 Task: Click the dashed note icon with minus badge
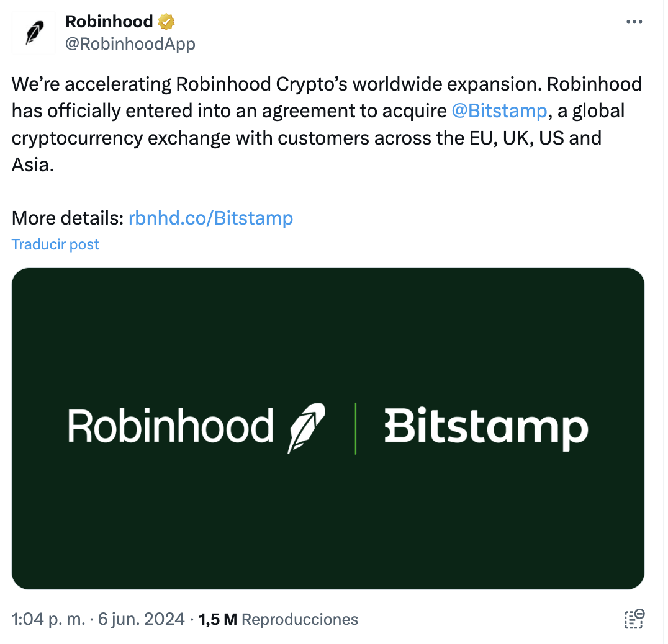pyautogui.click(x=634, y=619)
